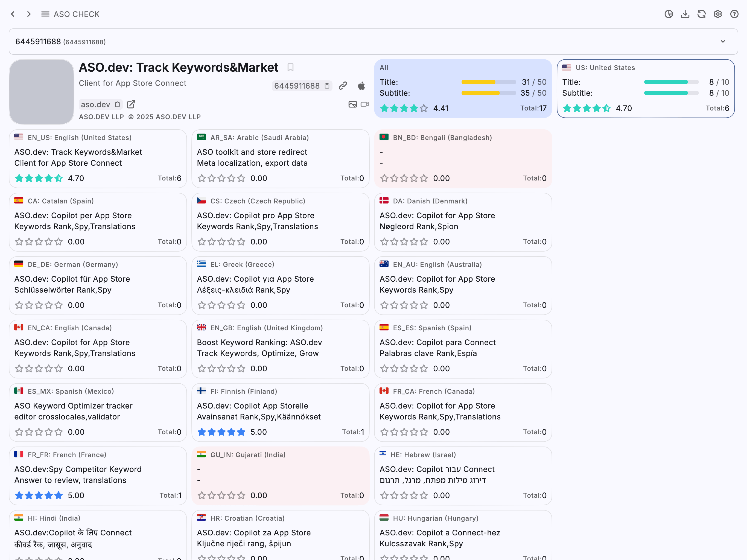
Task: Click the ASO CHECK header label
Action: 77,14
